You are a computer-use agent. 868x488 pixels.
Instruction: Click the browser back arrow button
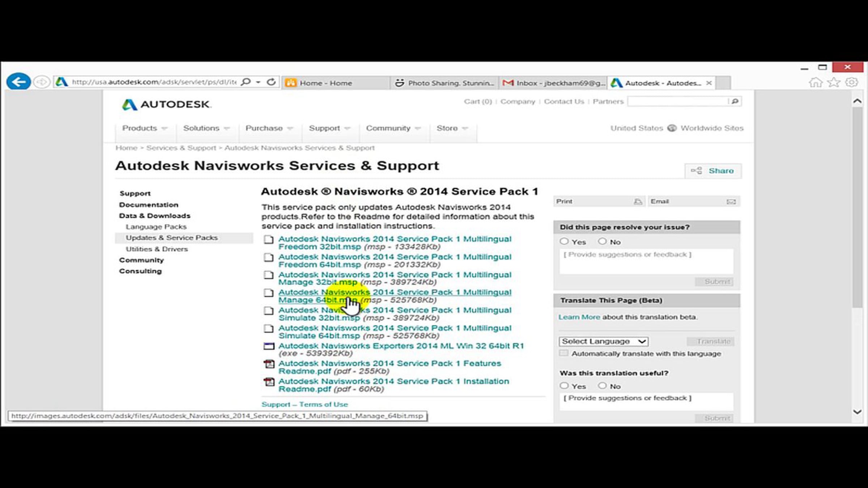click(18, 82)
